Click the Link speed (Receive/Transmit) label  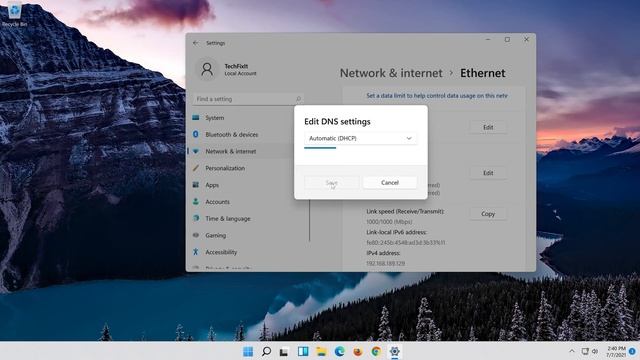(x=405, y=211)
